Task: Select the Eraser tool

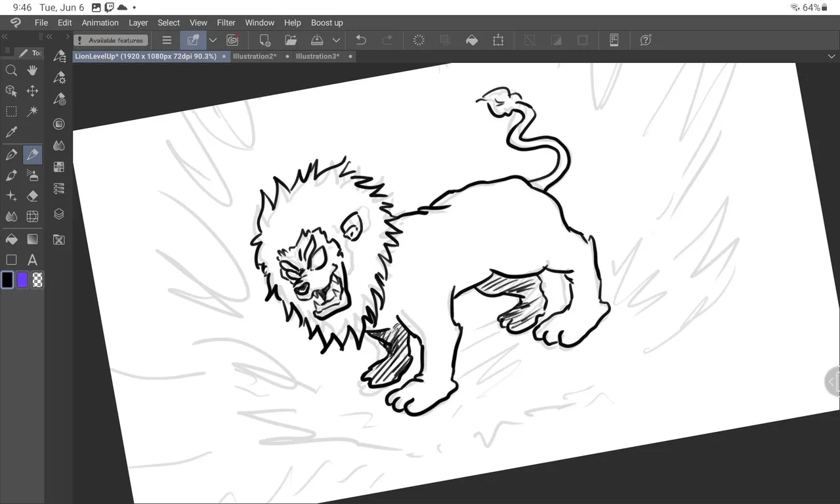Action: click(x=32, y=196)
